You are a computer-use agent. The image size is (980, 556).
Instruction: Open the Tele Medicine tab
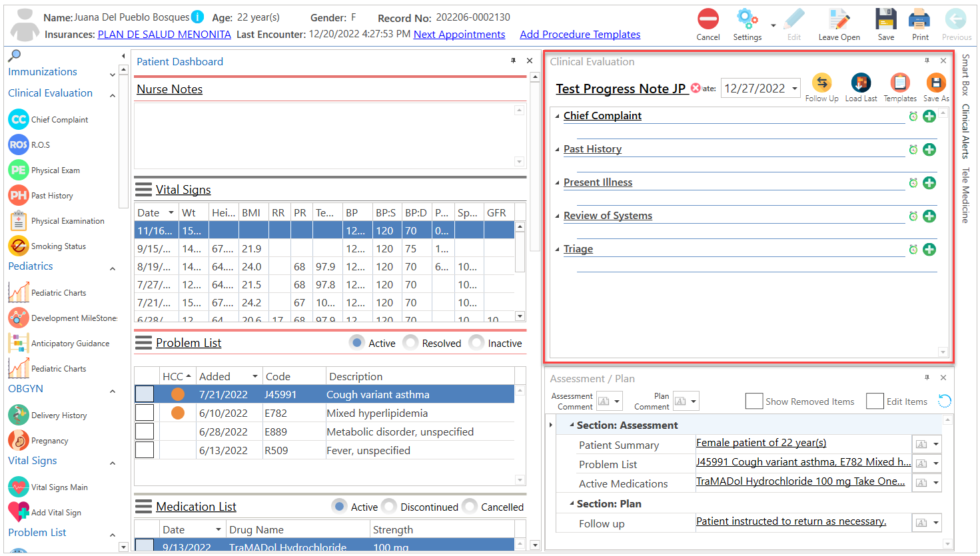[x=964, y=193]
